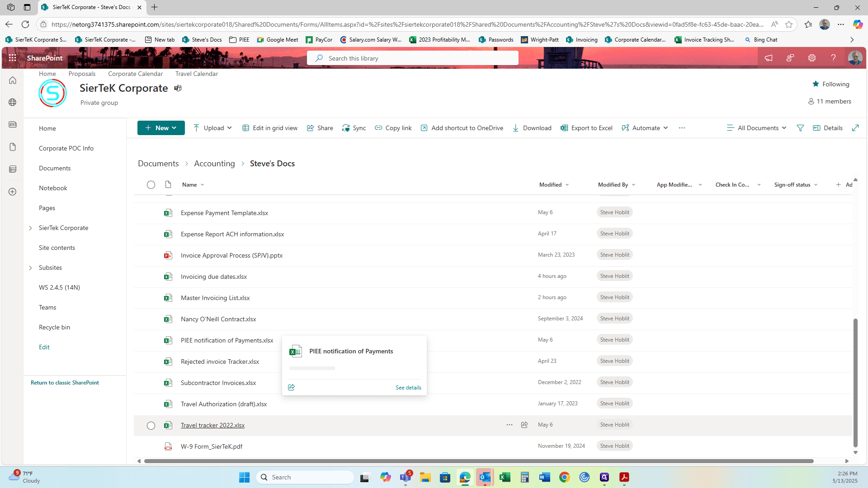Open Adobe Acrobat from taskbar

pos(624,477)
